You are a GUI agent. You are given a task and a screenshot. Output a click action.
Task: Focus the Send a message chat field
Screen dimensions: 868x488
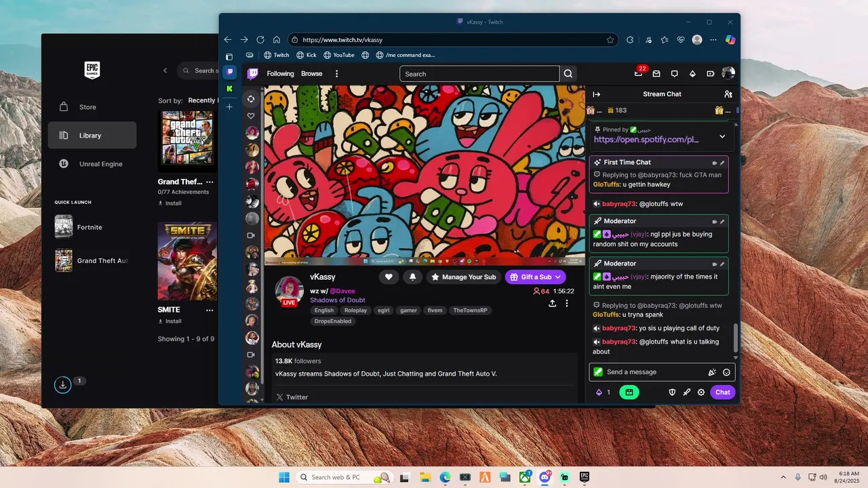[x=662, y=372]
